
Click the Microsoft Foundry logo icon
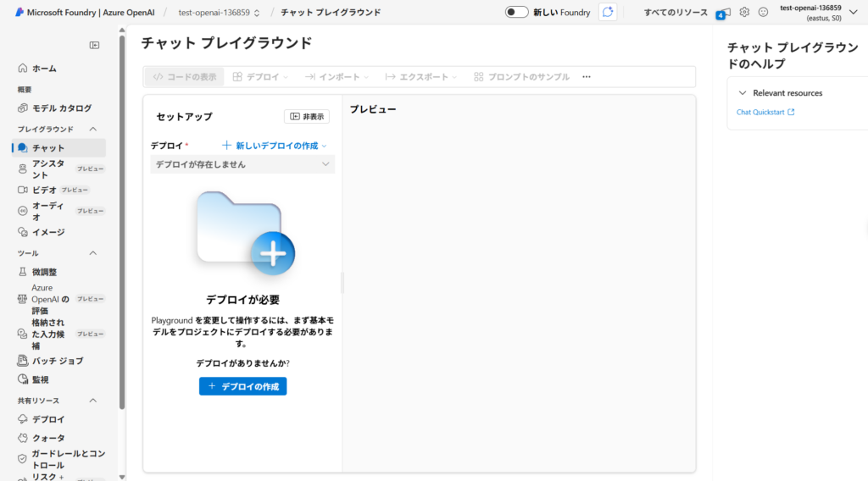tap(19, 12)
